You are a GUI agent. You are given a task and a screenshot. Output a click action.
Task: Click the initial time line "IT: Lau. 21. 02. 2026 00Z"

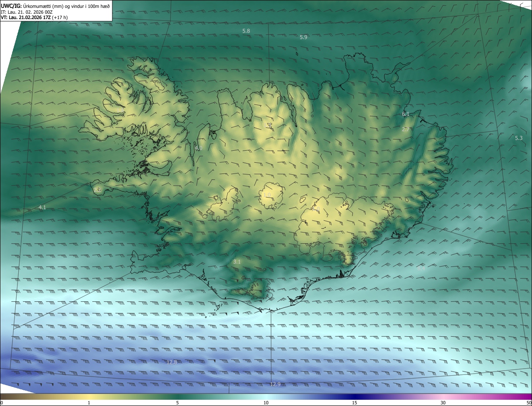pos(27,12)
